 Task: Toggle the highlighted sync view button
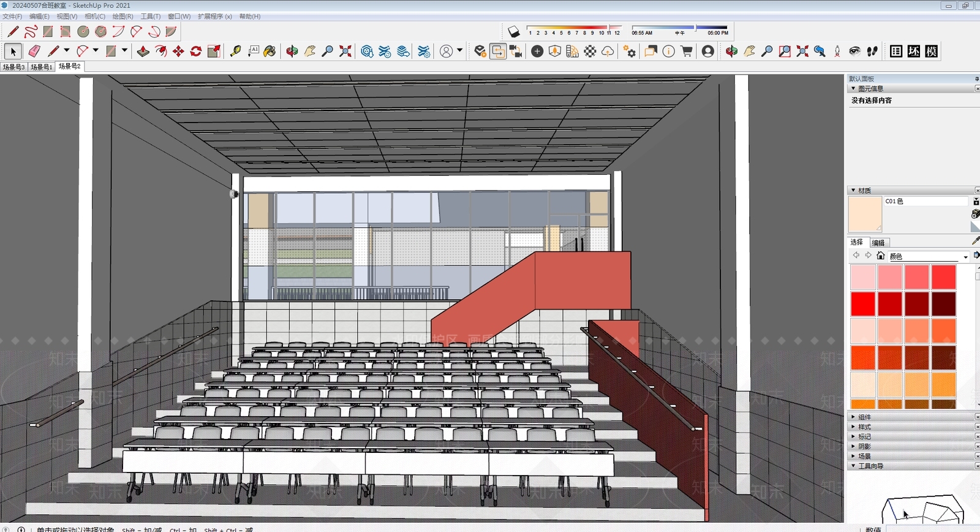pos(499,51)
